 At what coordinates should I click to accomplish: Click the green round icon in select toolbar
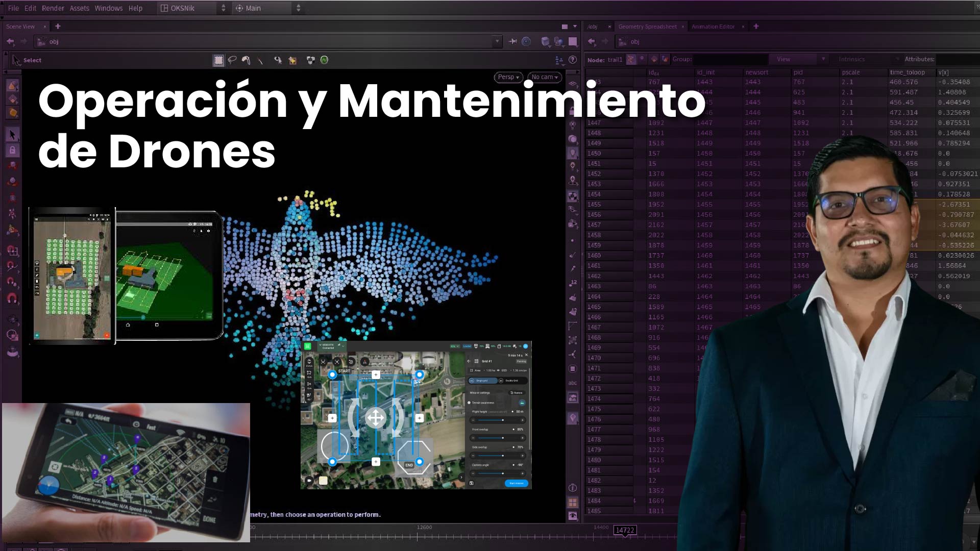tap(324, 60)
